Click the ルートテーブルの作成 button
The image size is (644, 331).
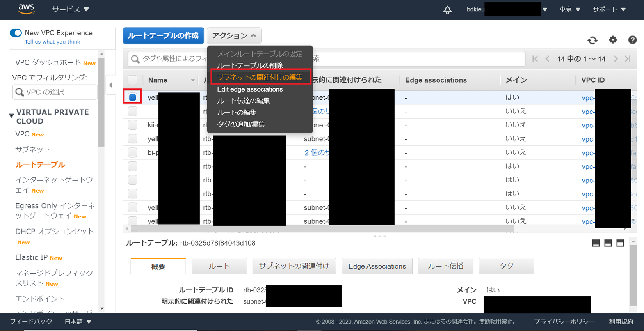point(163,35)
